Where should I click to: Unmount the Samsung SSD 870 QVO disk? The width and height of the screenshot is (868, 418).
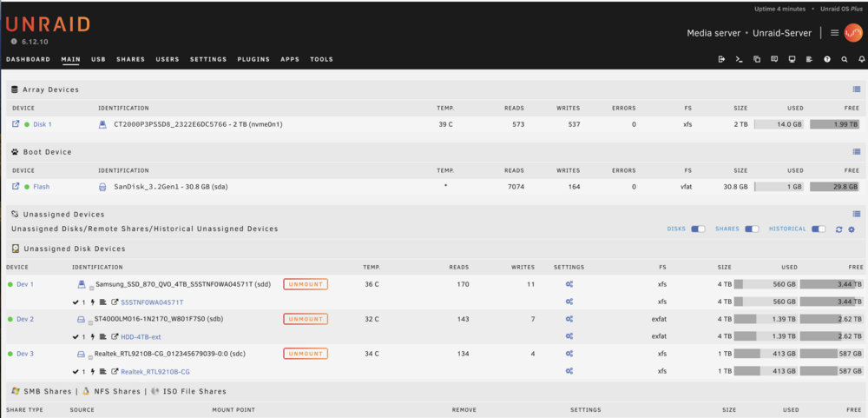point(306,284)
